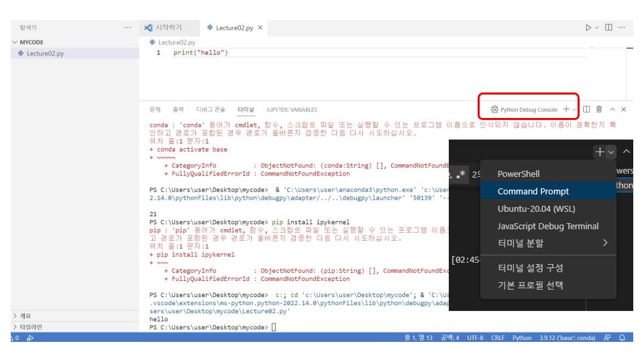Choose Command Prompt from the menu
The height and width of the screenshot is (362, 644).
(x=548, y=191)
